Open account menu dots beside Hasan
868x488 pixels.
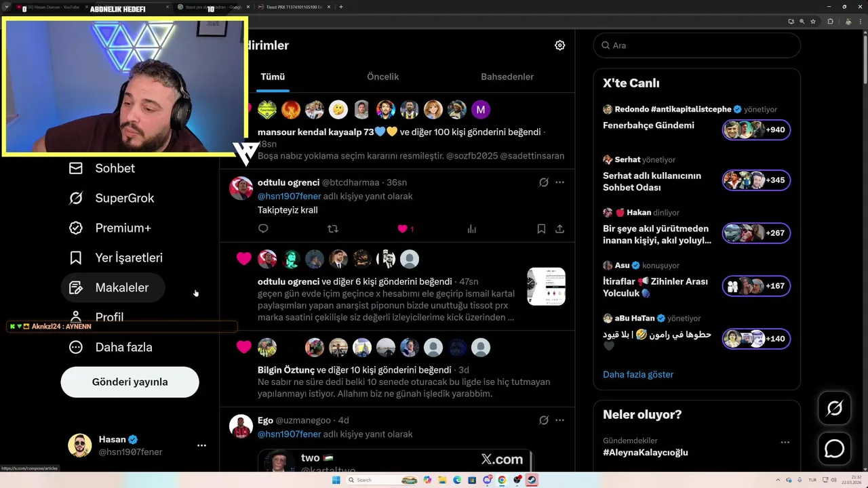[201, 445]
